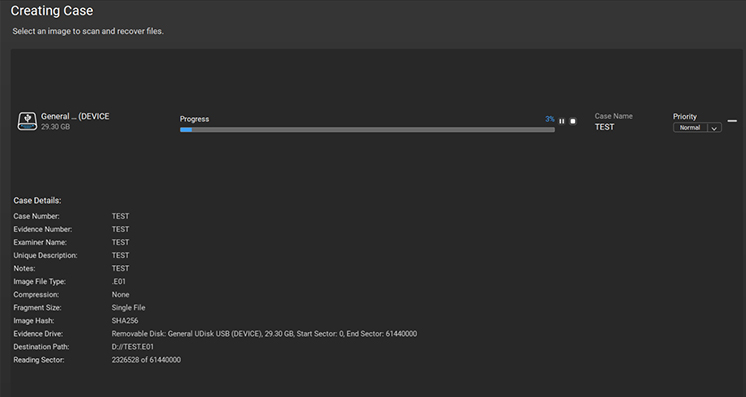Image resolution: width=746 pixels, height=397 pixels.
Task: Click the Examiner Name value TEST
Action: 120,242
